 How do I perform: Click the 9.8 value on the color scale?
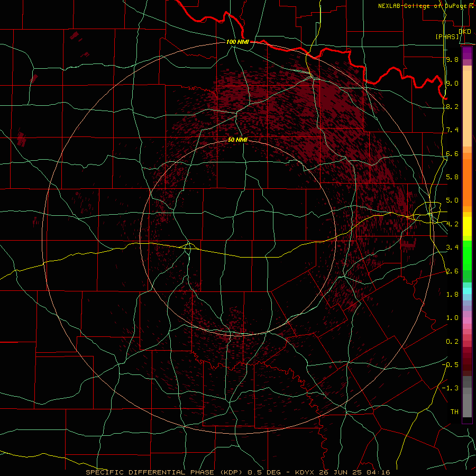452,59
